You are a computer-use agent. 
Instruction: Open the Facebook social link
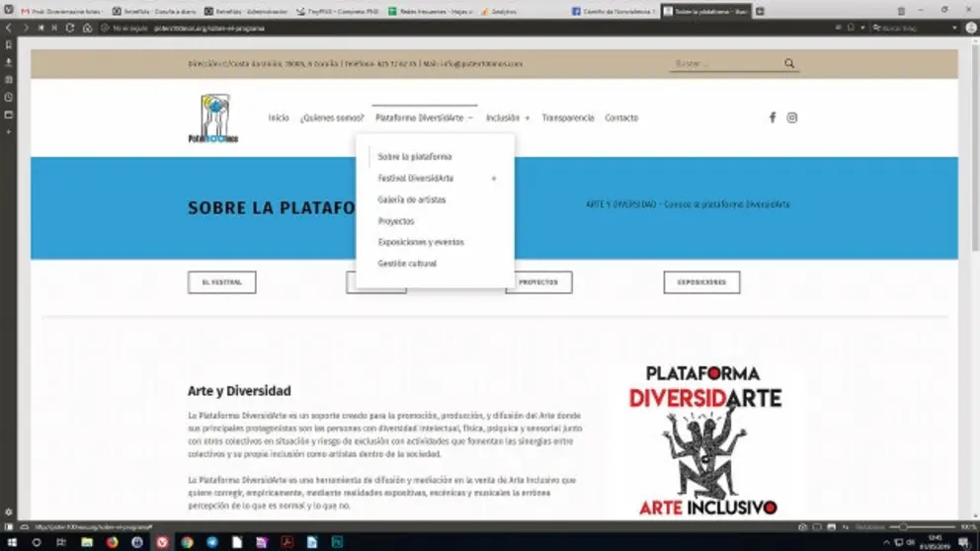tap(773, 118)
